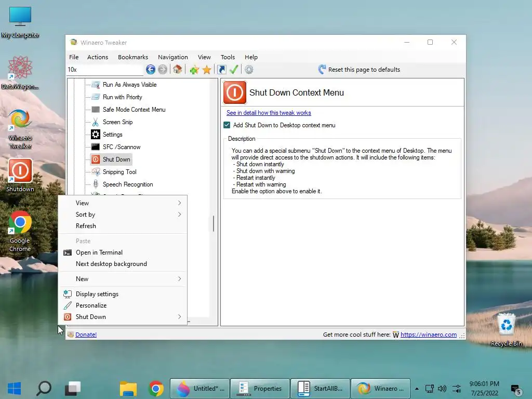The width and height of the screenshot is (532, 399).
Task: Click Reset this page to defaults
Action: [359, 70]
